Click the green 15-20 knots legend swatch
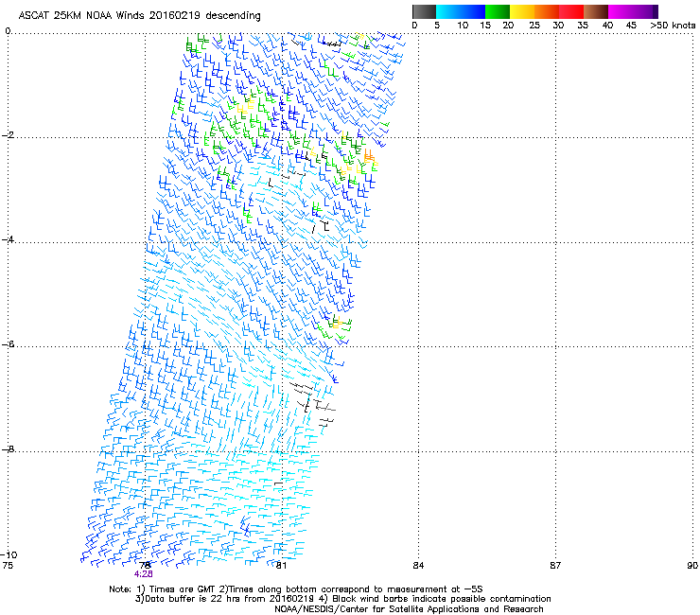This screenshot has height=615, width=700. pos(498,11)
